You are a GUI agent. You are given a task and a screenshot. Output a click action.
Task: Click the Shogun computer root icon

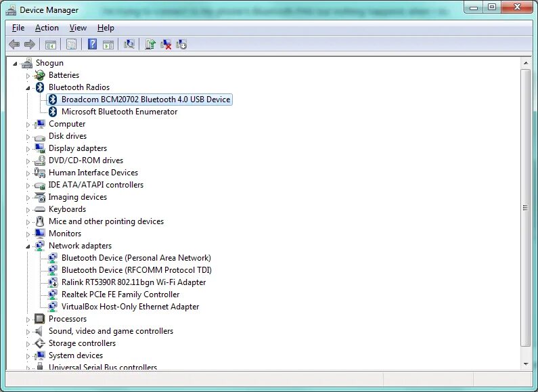[x=27, y=63]
